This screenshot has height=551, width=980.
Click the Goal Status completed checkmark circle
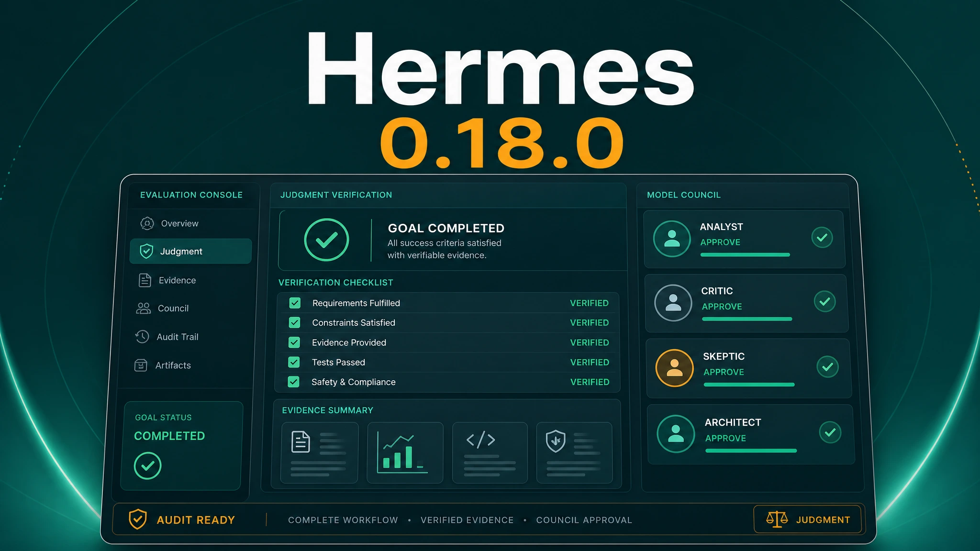(x=147, y=465)
